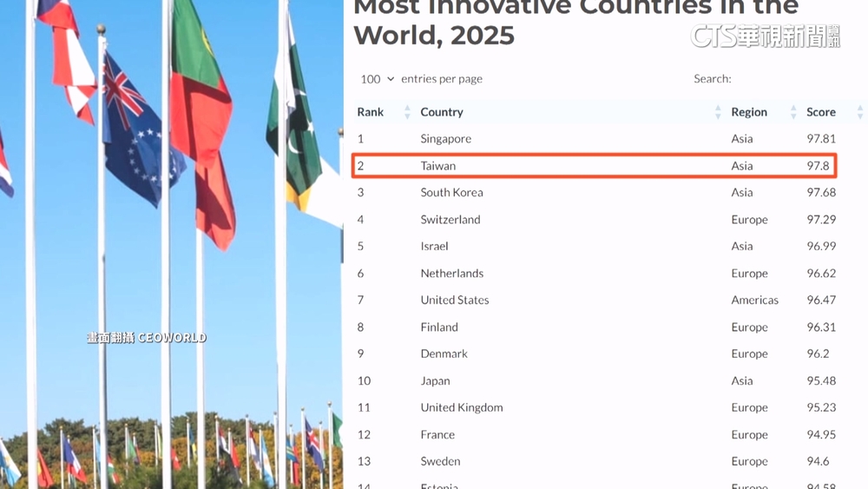Screen dimensions: 868x489
Task: Click on South Korea country name
Action: click(x=451, y=193)
